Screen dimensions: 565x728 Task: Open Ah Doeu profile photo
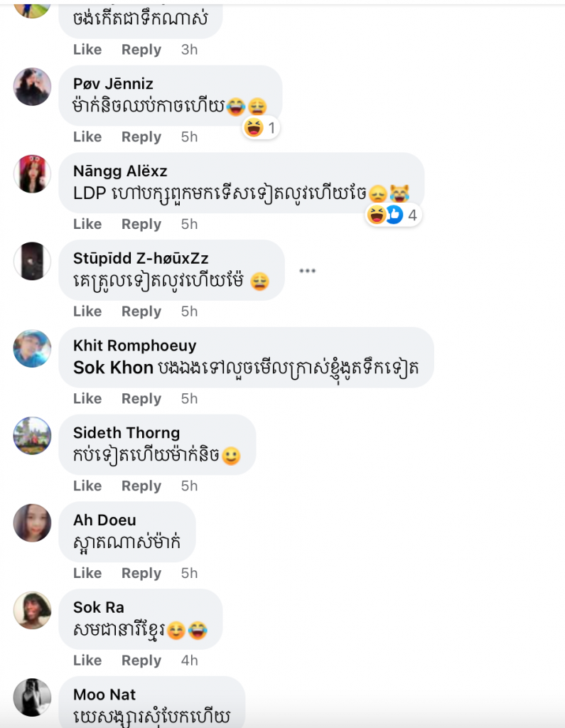coord(32,523)
